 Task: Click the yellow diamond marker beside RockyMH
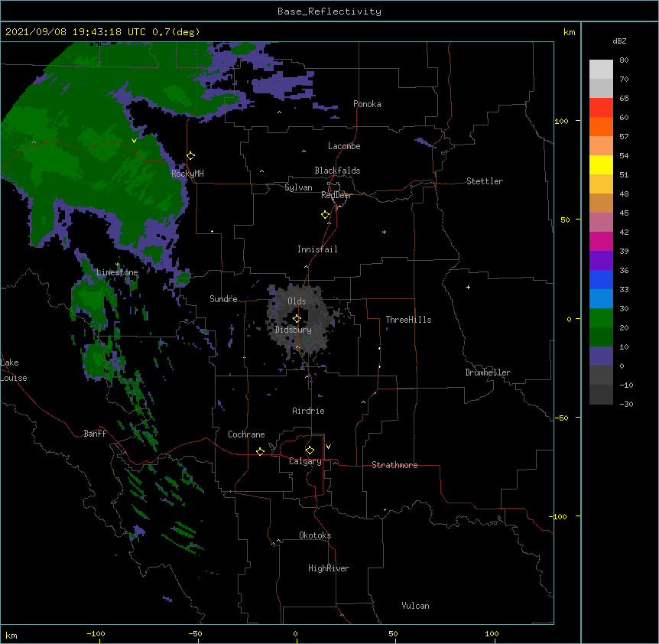point(191,156)
